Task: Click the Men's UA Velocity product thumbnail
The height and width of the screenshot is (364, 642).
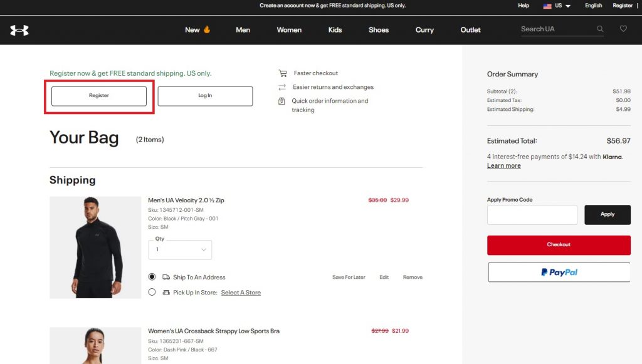Action: 95,247
